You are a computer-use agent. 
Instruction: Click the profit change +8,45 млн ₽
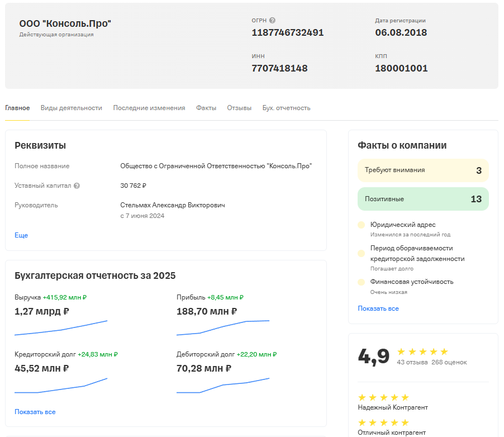[225, 297]
